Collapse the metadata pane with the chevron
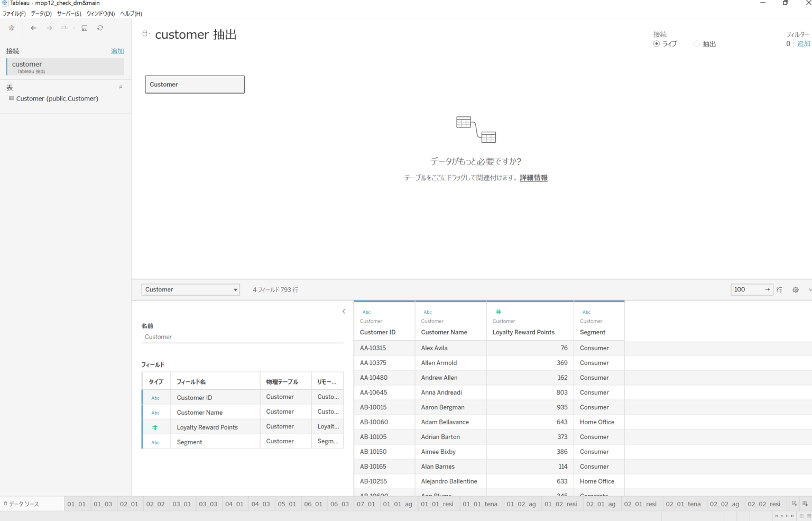812x521 pixels. [344, 312]
